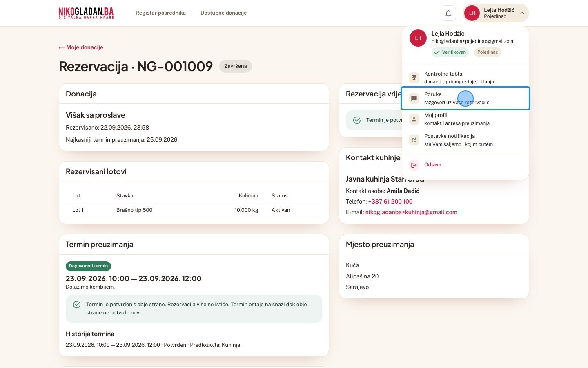This screenshot has height=368, width=588.
Task: Click the NIKOGLADAN.BA logo
Action: (86, 13)
